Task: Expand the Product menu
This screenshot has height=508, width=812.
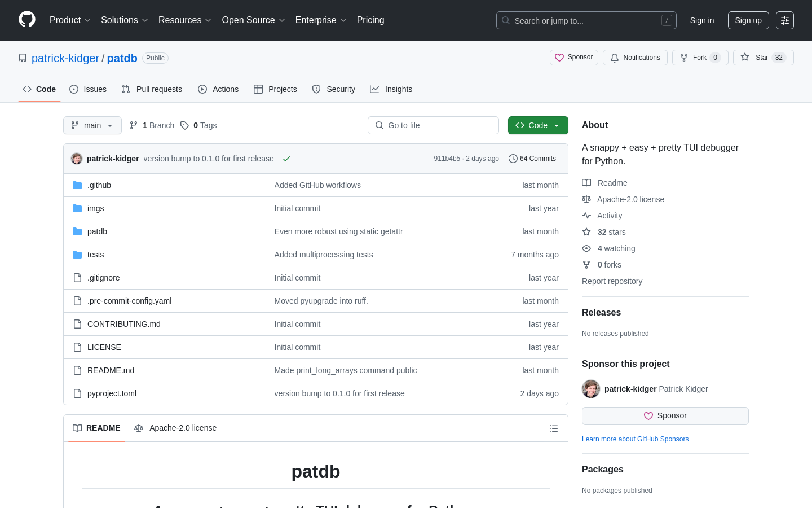Action: coord(70,20)
